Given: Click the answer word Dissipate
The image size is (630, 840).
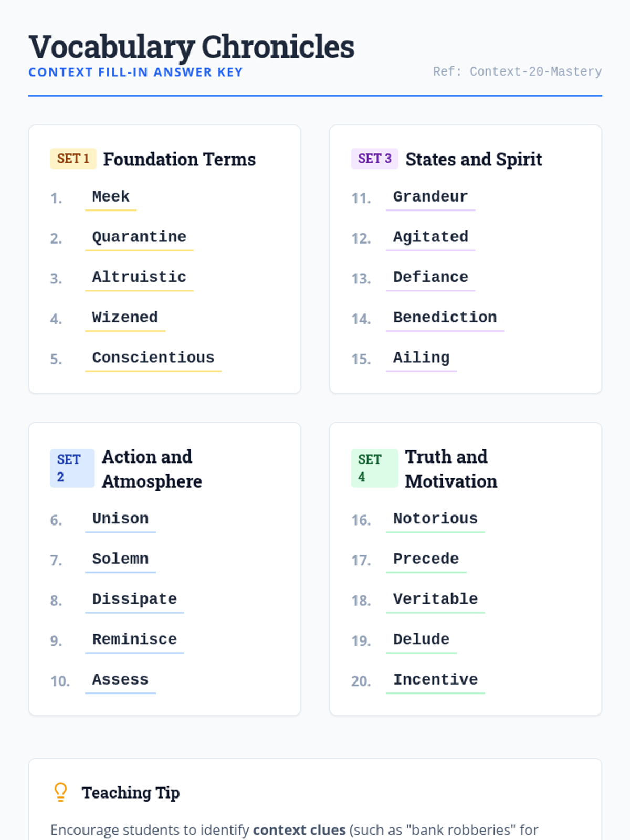Looking at the screenshot, I should coord(134,599).
